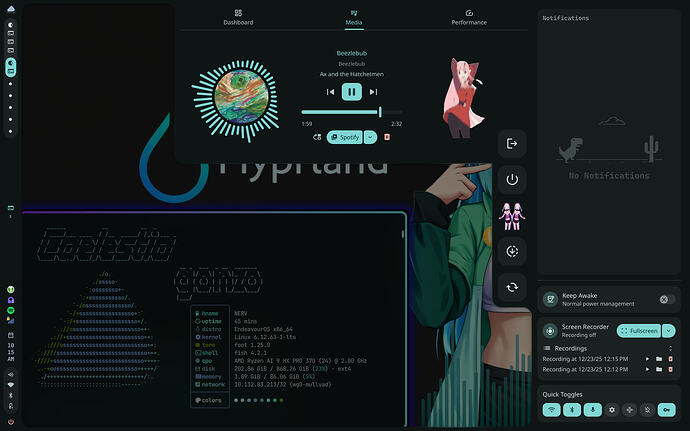Switch to the Dashboard tab
Screen dimensions: 690x431
click(x=238, y=17)
